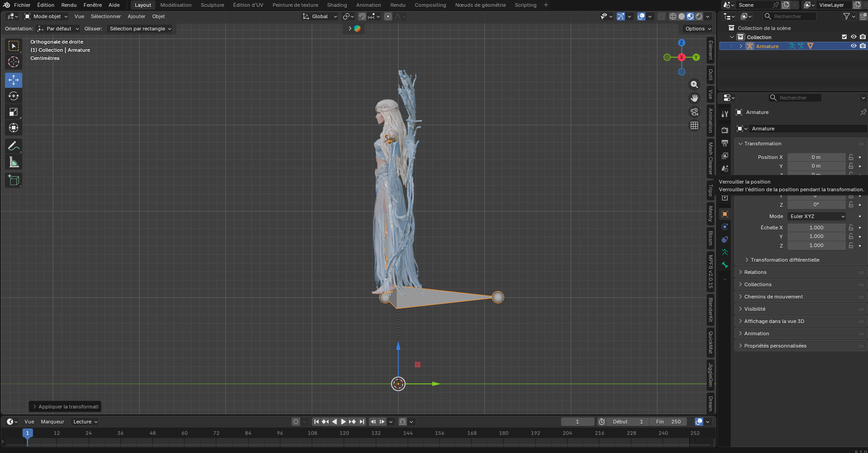Open the Object Constraints properties tab

[725, 239]
